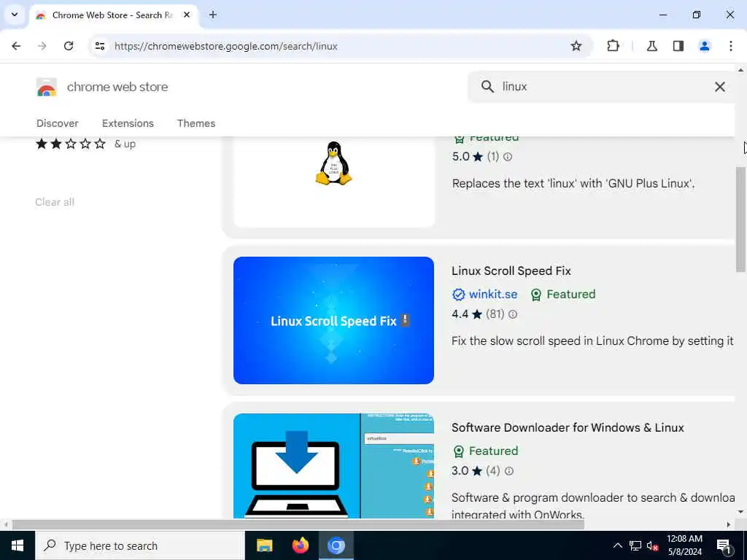Open the Extensions puzzle icon
Image resolution: width=747 pixels, height=560 pixels.
(613, 46)
